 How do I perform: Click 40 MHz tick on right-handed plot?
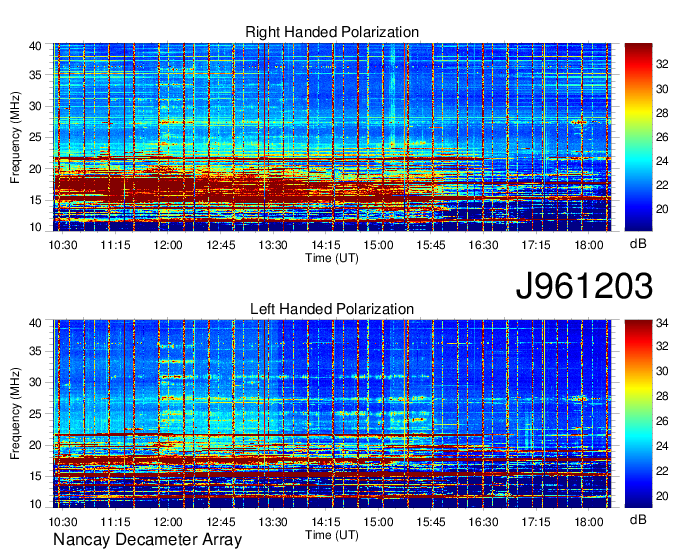click(36, 46)
